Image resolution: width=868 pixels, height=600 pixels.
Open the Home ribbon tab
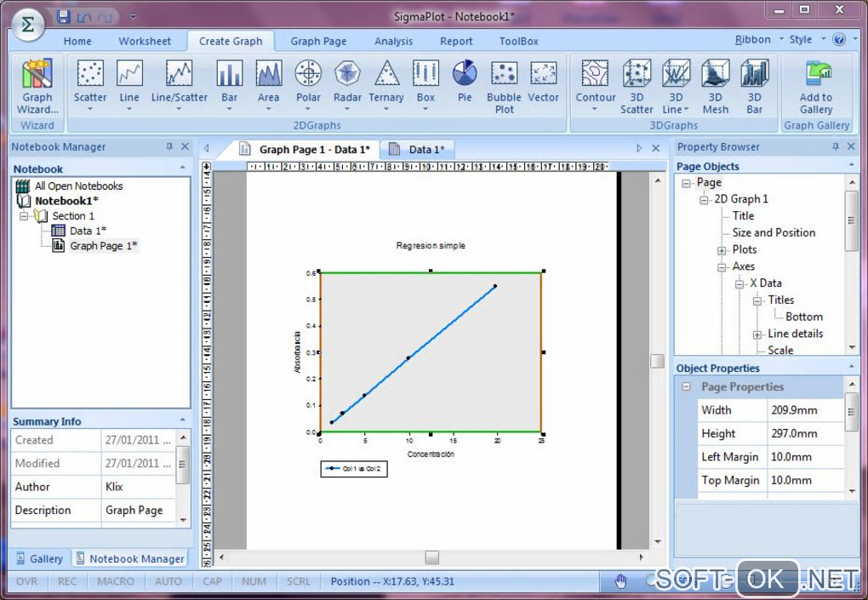coord(77,41)
